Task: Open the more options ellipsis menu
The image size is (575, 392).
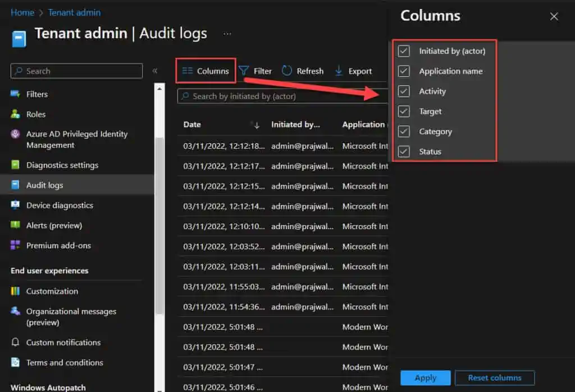Action: coord(227,34)
